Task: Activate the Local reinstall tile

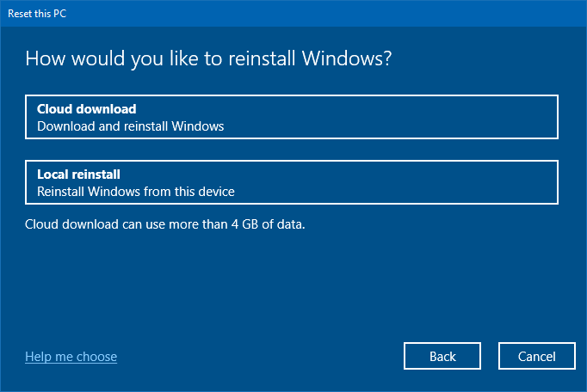Action: point(292,182)
